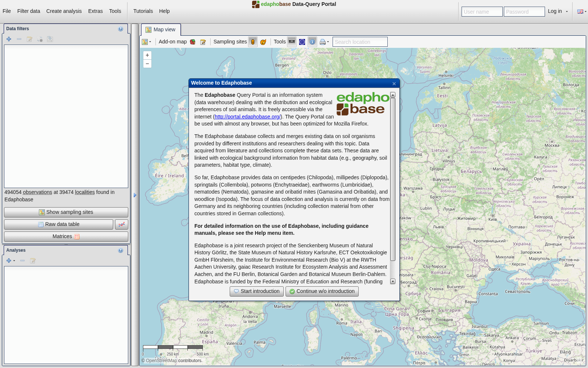The image size is (588, 368).
Task: Click the edit data filter notepad icon
Action: [x=29, y=39]
